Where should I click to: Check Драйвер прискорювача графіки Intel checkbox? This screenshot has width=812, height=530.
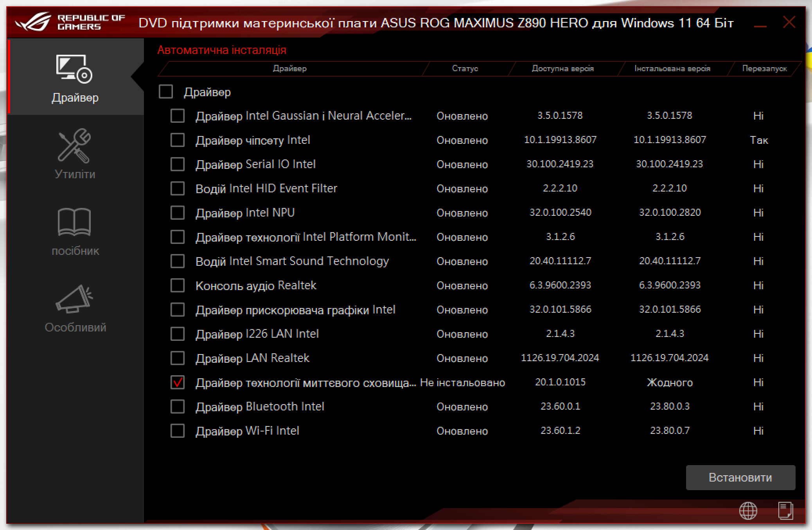click(x=178, y=310)
